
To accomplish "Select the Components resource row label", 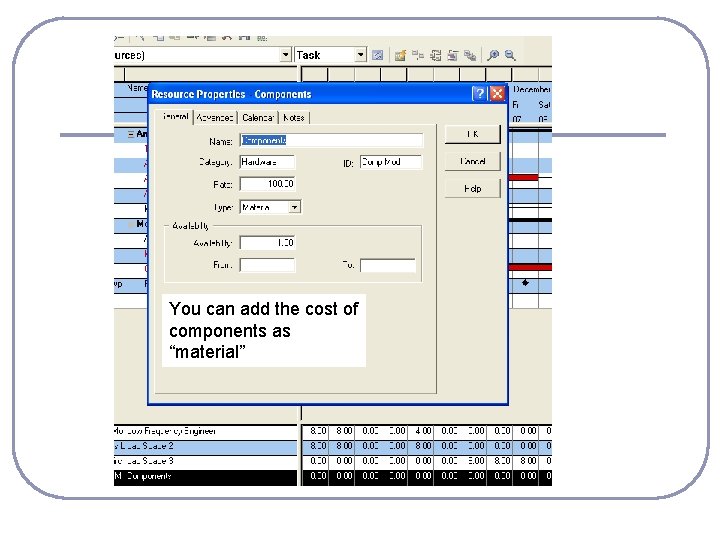I will [x=205, y=477].
